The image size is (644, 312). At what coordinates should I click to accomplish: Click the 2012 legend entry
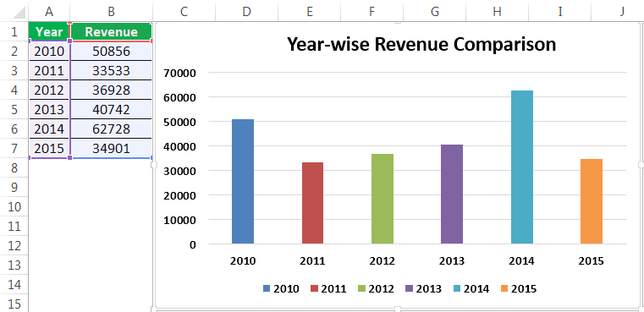(376, 288)
